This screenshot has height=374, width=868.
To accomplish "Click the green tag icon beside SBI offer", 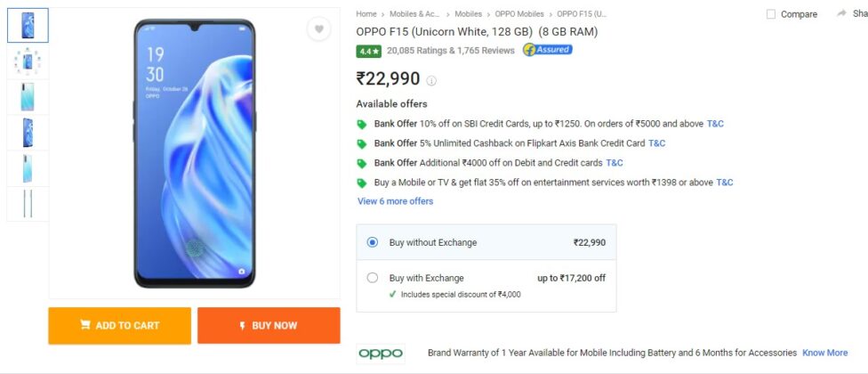I will pos(361,124).
